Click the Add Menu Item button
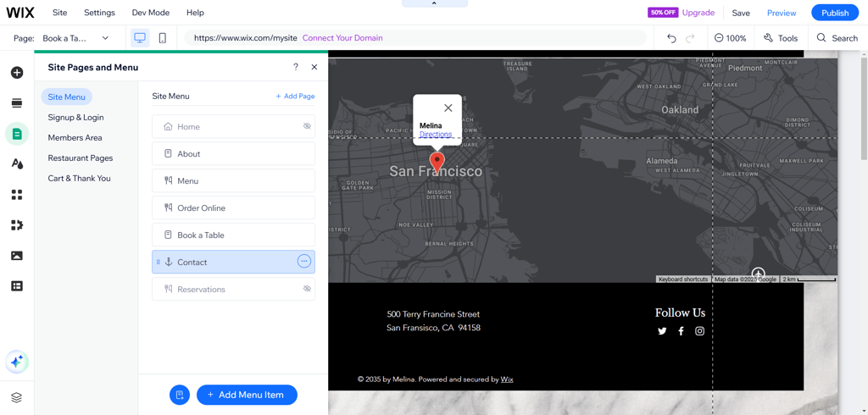 click(x=247, y=395)
